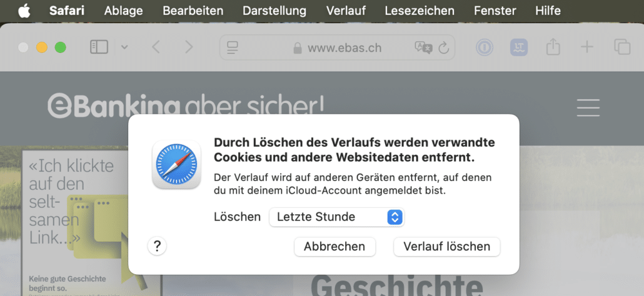This screenshot has height=296, width=644.
Task: Click the Abbrechen button
Action: coord(335,247)
